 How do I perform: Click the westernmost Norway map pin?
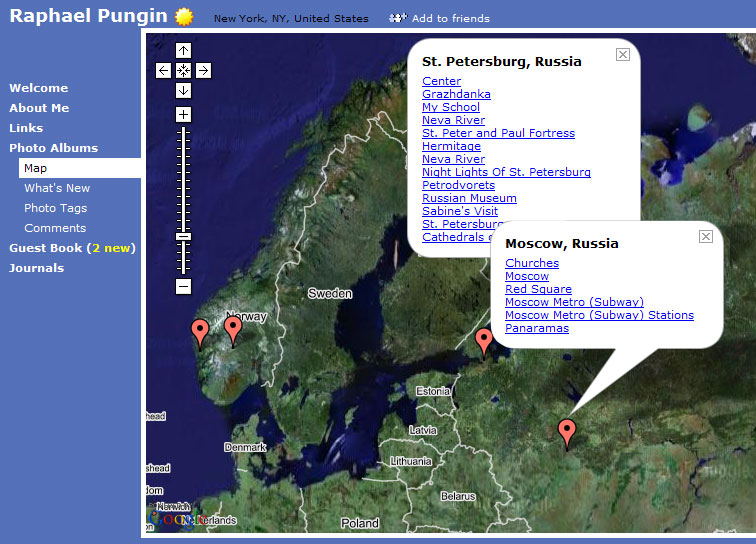click(200, 333)
